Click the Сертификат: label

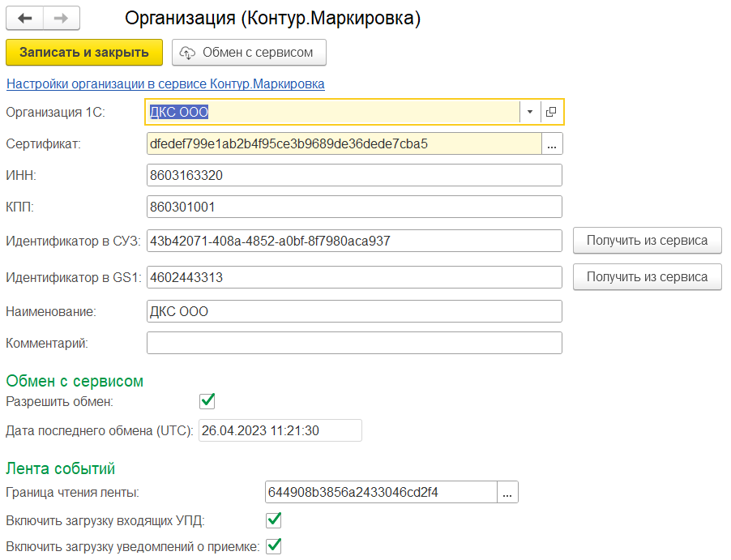[x=43, y=144]
